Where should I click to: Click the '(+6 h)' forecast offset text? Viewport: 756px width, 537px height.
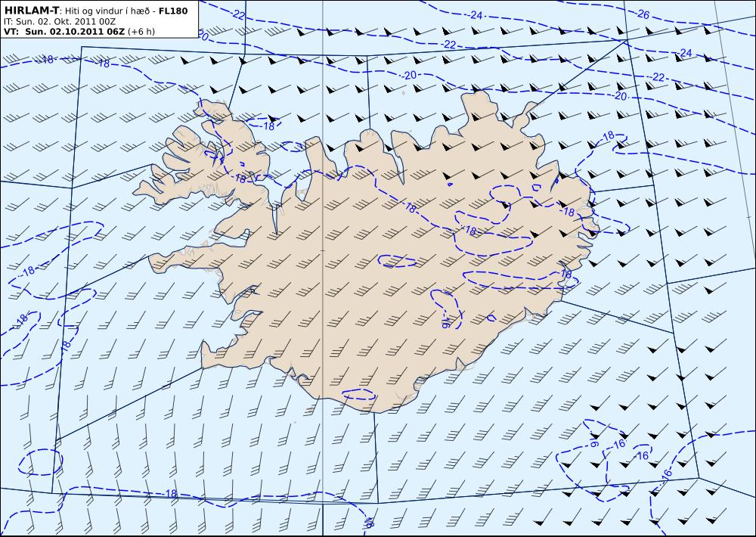142,32
